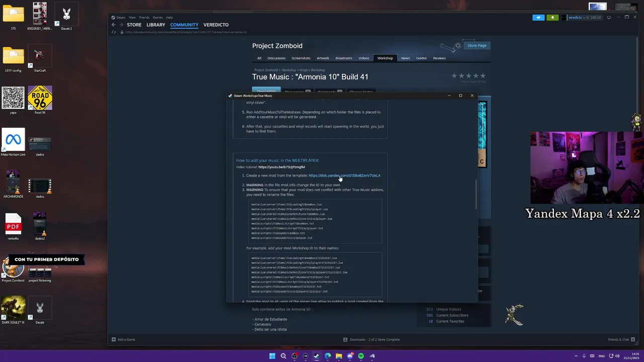Open the Videos hub tab

(364, 58)
